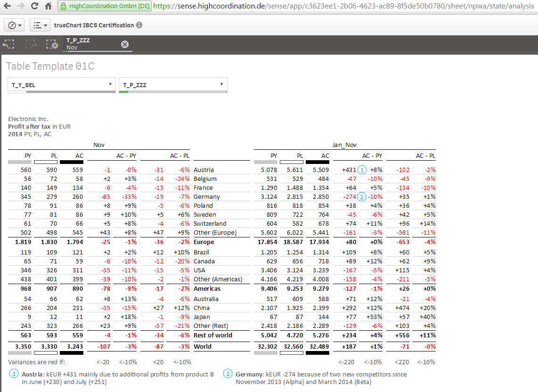Click the trueChart IBCS Certification app title
The image size is (538, 392).
[94, 25]
